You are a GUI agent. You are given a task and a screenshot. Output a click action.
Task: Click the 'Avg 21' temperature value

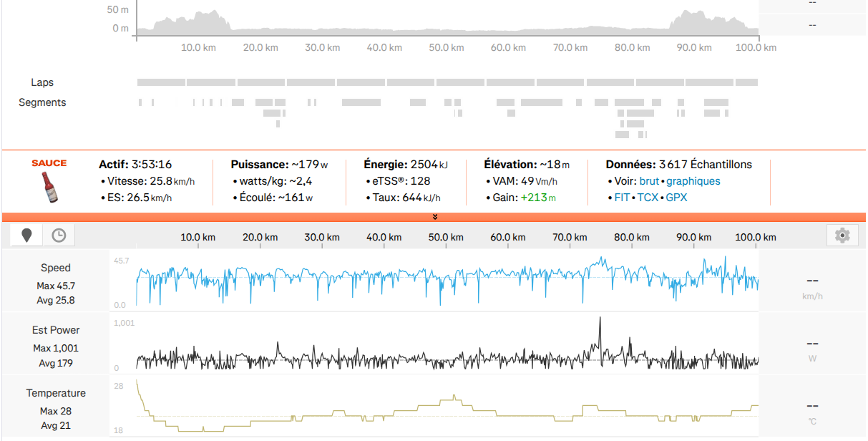pyautogui.click(x=56, y=426)
